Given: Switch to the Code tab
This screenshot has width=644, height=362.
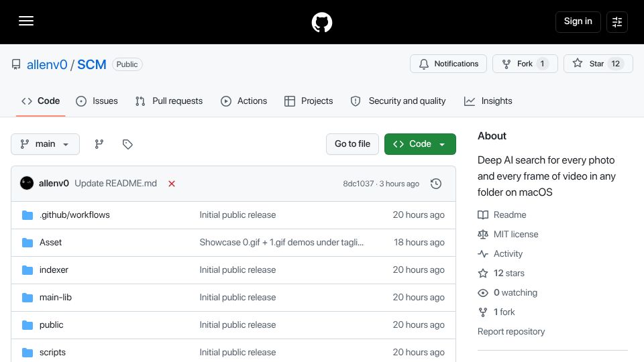Looking at the screenshot, I should (41, 101).
